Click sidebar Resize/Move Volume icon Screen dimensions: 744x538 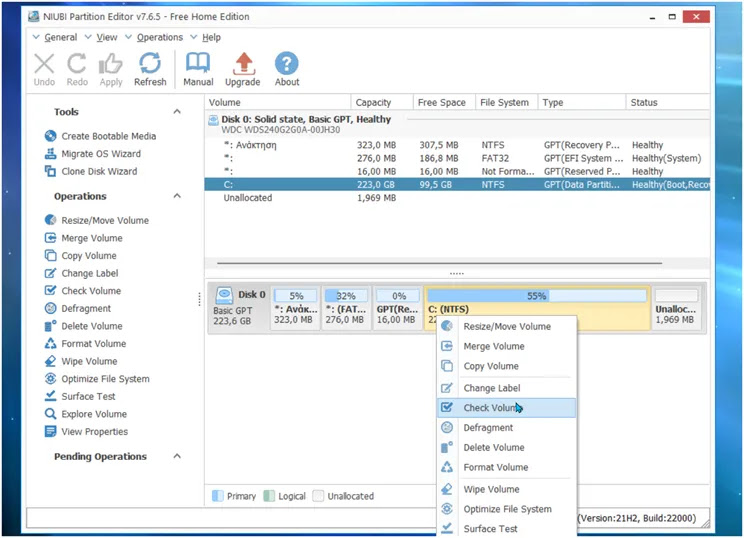tap(50, 220)
